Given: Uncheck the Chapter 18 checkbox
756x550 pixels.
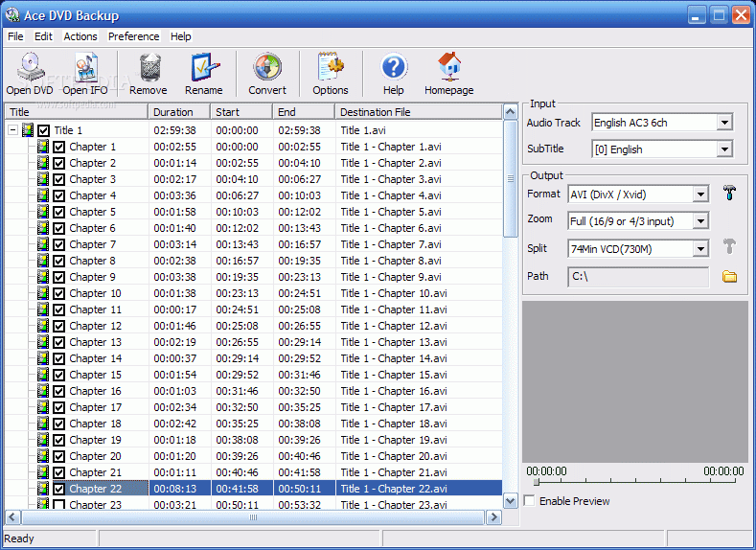Looking at the screenshot, I should 58,424.
